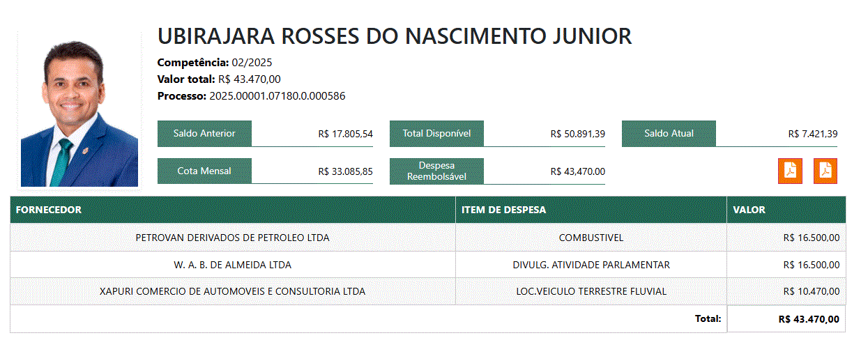Screen dimensions: 868x347
Task: Click the process number 2025.00001.07180.0.000586
Action: pos(277,96)
